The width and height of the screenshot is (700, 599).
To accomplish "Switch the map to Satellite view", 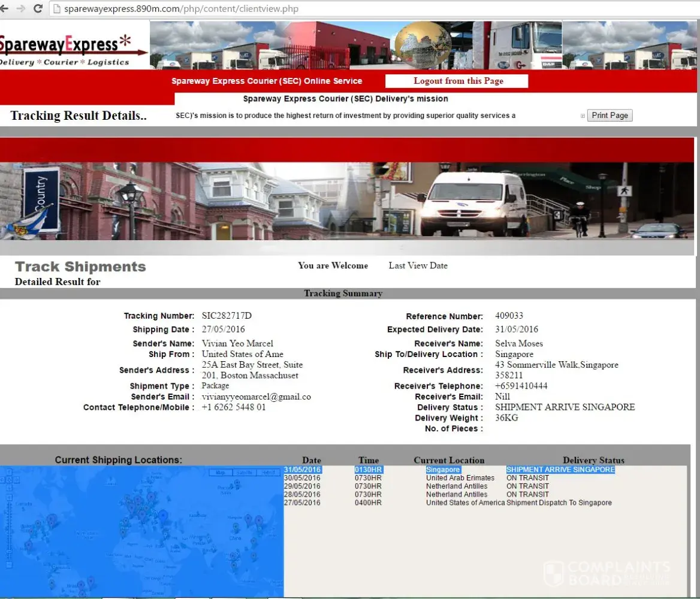I will [244, 473].
